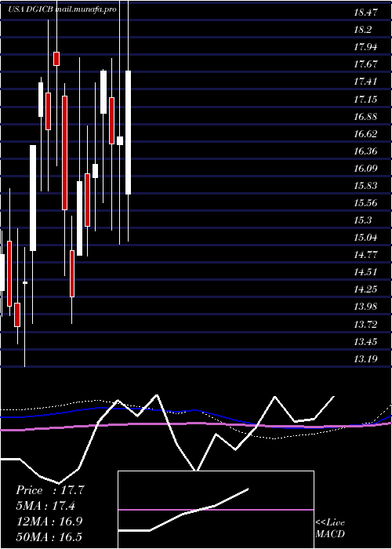The image size is (392, 549).
Task: Click the pink line inside MACD inset
Action: [x=216, y=510]
